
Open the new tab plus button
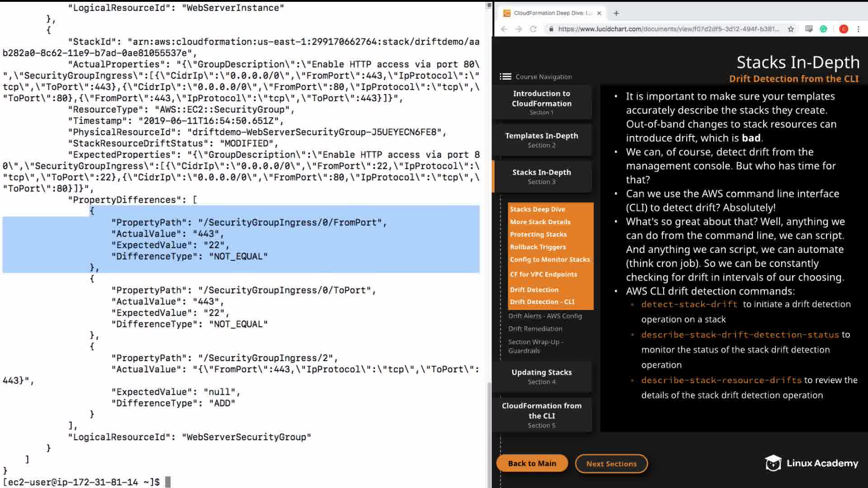616,13
